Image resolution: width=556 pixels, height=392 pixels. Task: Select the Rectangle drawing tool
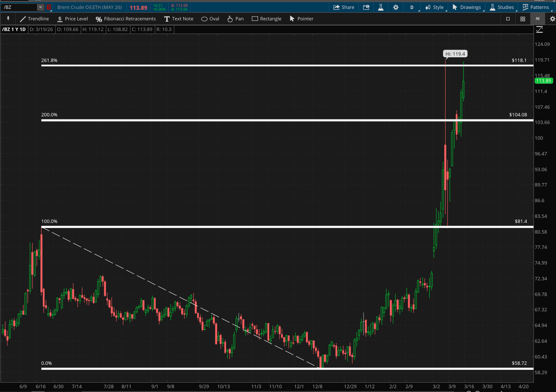(266, 19)
